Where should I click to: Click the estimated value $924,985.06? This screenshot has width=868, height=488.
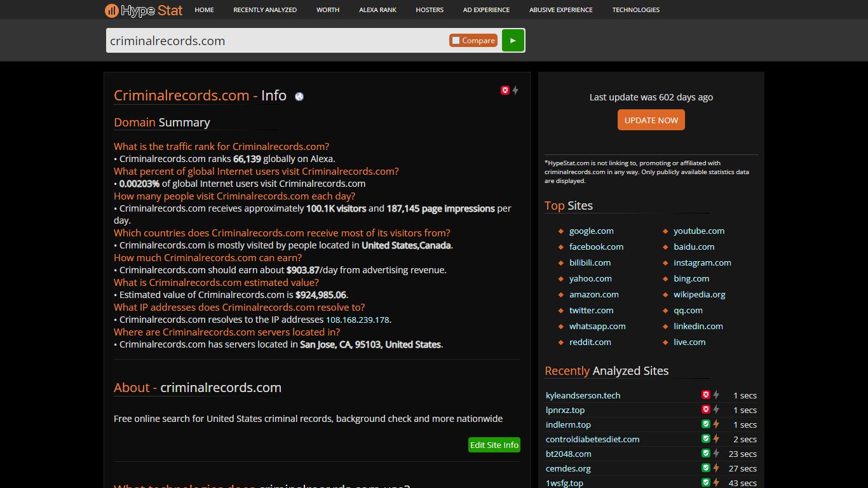point(321,295)
